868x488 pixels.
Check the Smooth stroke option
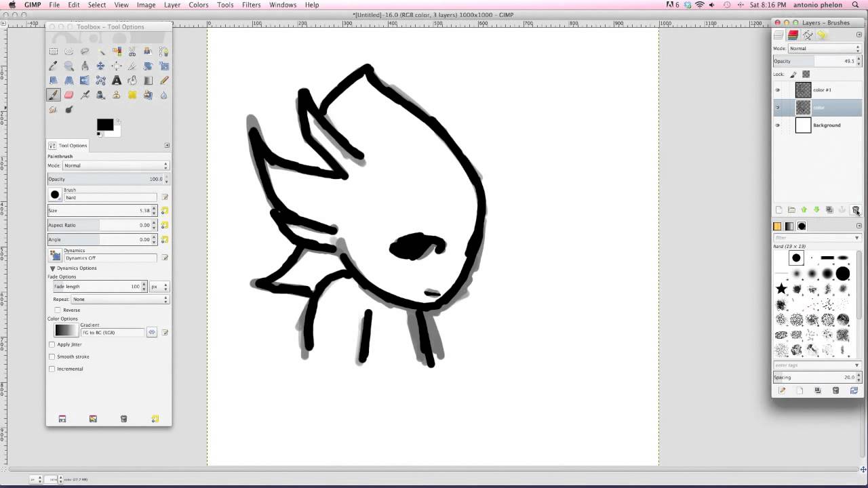point(52,357)
